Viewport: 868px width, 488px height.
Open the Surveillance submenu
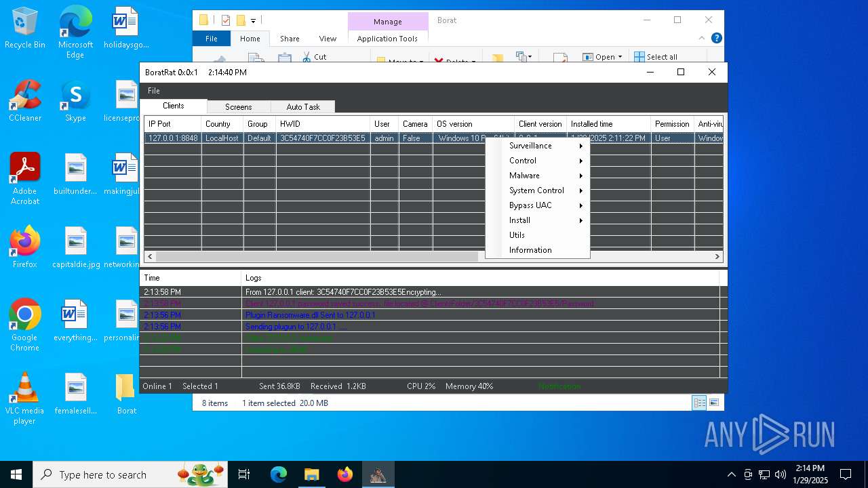[538, 146]
